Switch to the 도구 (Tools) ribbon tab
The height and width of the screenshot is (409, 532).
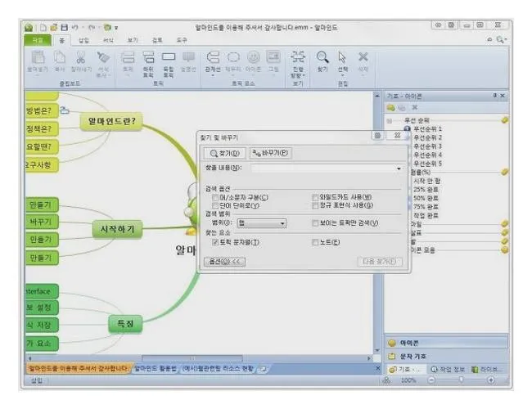point(181,40)
